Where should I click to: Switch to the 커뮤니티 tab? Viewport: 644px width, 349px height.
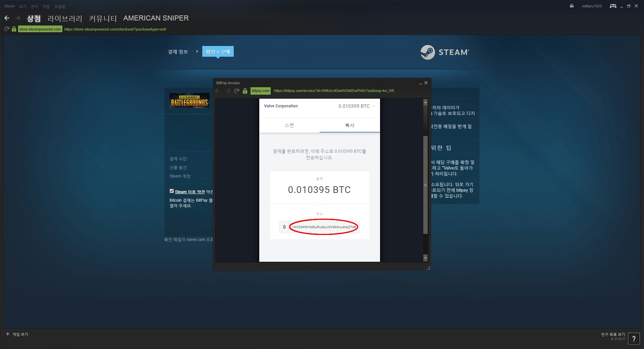click(x=103, y=18)
